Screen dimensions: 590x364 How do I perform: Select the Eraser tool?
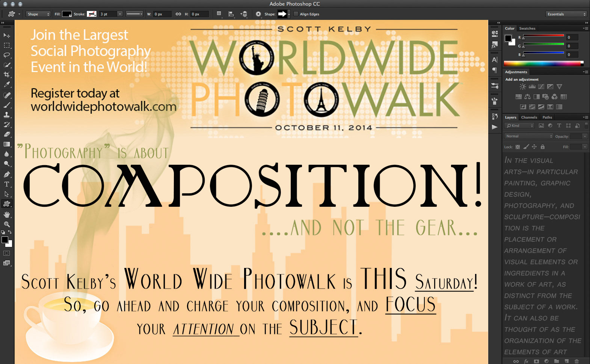point(7,134)
